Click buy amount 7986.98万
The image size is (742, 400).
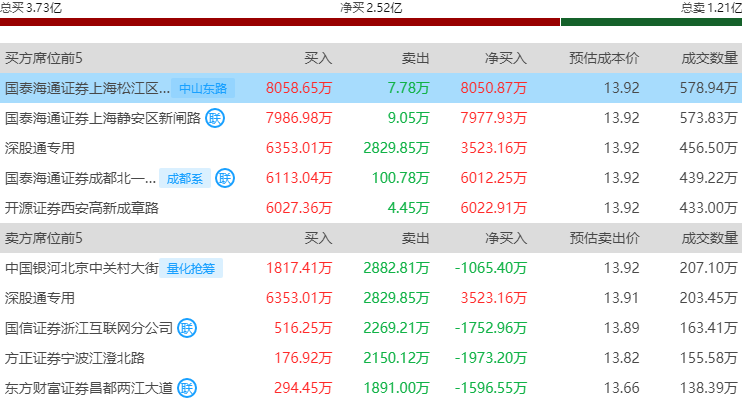point(299,118)
